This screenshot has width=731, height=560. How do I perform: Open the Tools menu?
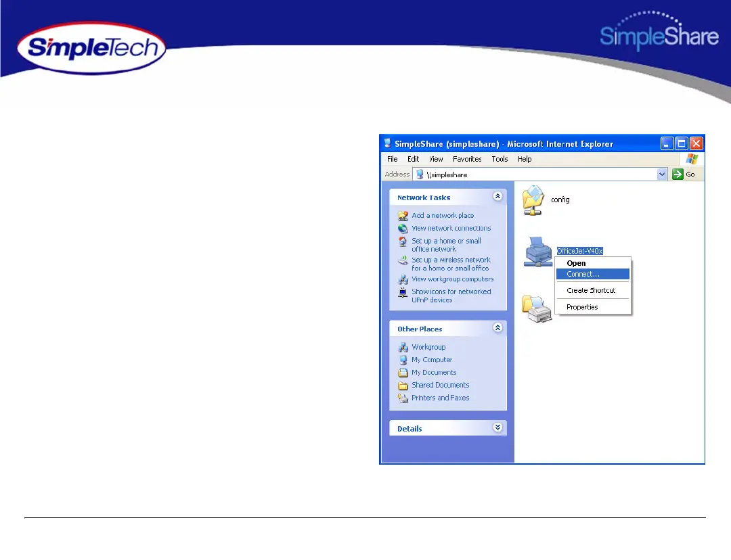[500, 159]
